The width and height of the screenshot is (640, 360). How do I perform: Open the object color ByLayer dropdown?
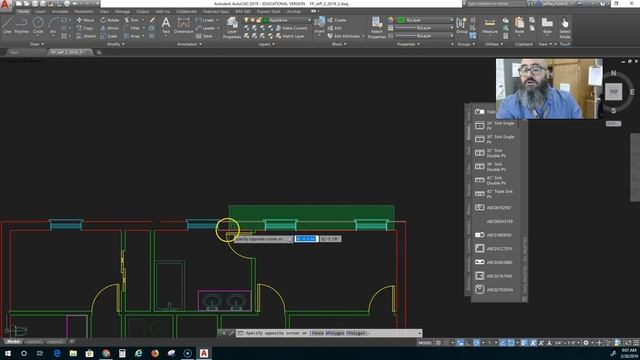tap(426, 20)
